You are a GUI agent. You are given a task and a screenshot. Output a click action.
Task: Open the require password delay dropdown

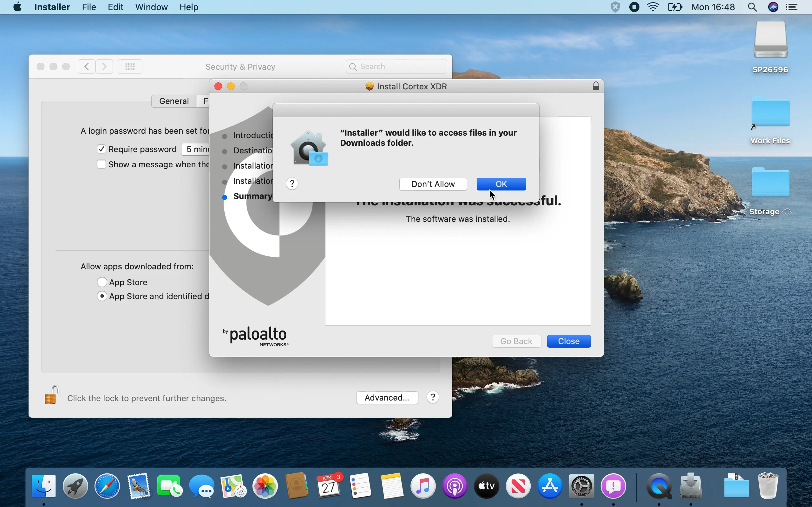point(196,149)
